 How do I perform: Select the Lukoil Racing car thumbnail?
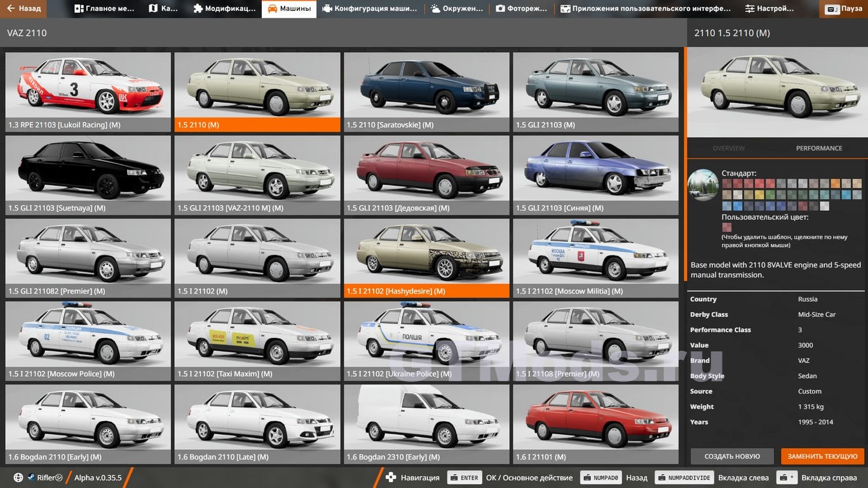tap(88, 92)
